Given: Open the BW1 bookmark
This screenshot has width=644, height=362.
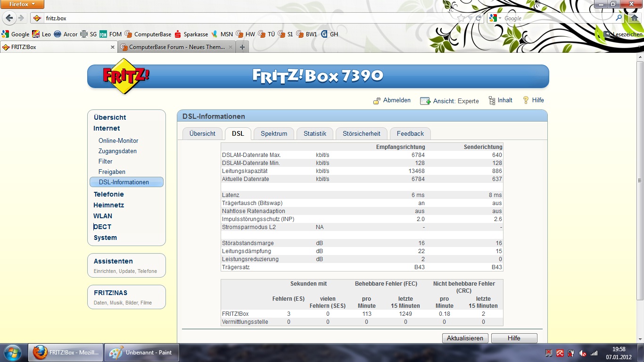Looking at the screenshot, I should click(x=307, y=34).
